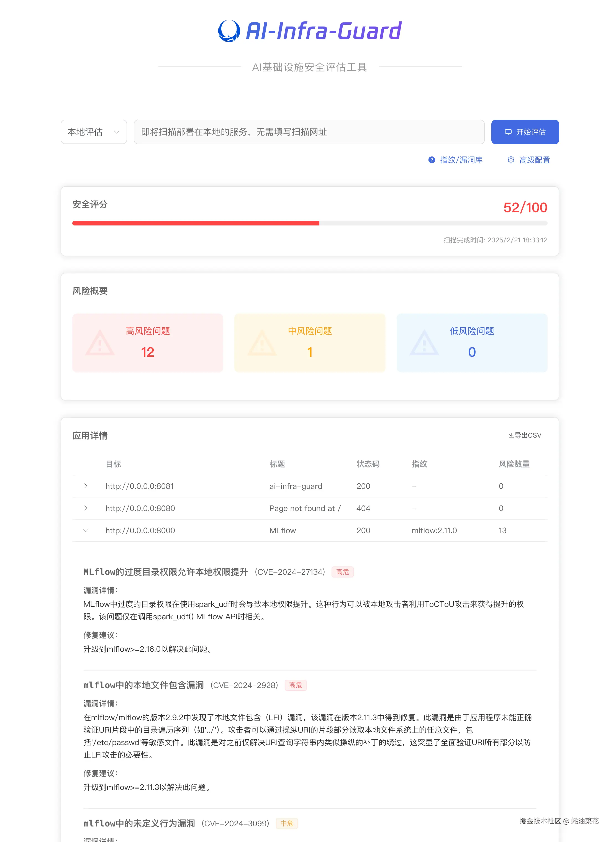Click the 标题 column header
This screenshot has width=616, height=842.
(277, 464)
